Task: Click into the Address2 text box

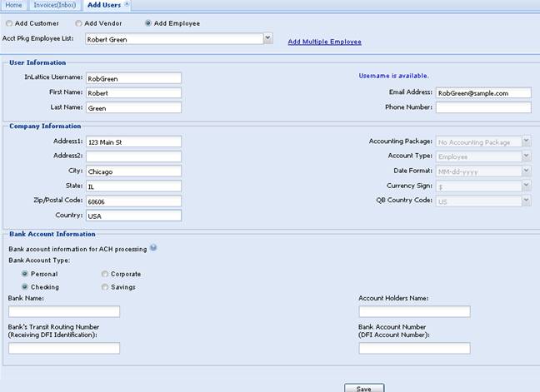Action: (133, 156)
